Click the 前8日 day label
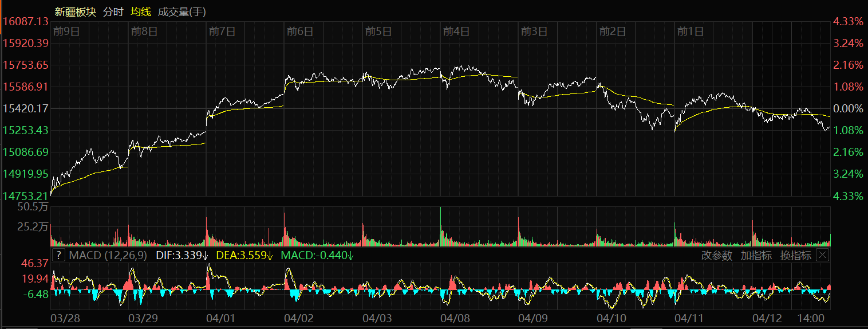Image resolution: width=868 pixels, height=329 pixels. [144, 32]
